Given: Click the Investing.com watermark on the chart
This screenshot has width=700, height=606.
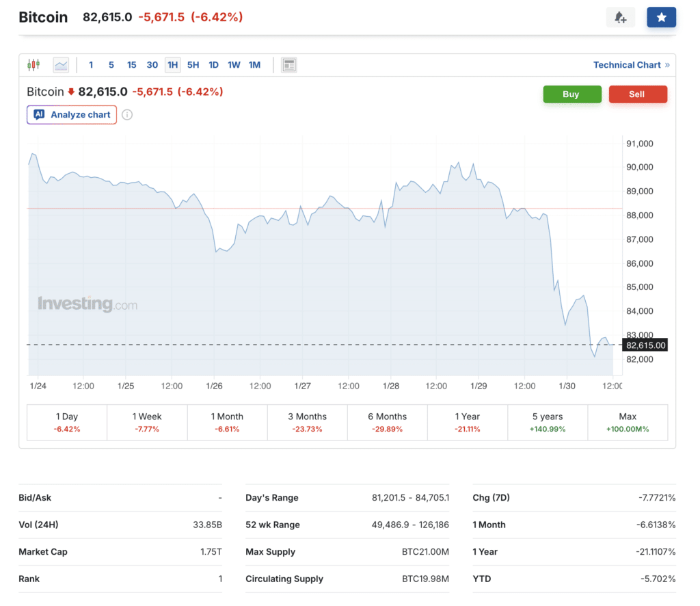Looking at the screenshot, I should point(86,304).
